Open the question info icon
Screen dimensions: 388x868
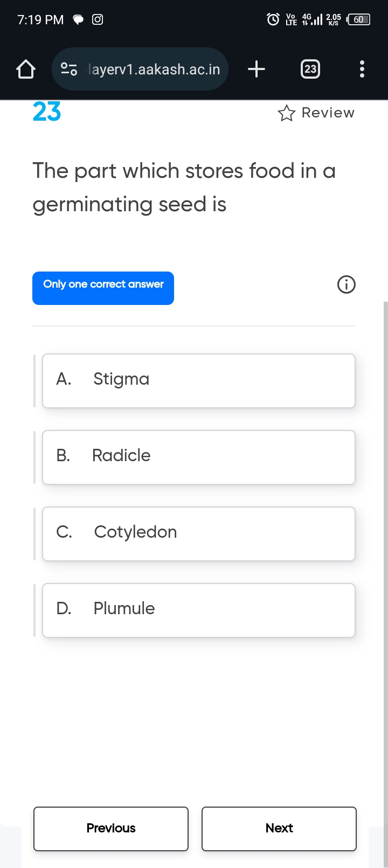click(346, 284)
